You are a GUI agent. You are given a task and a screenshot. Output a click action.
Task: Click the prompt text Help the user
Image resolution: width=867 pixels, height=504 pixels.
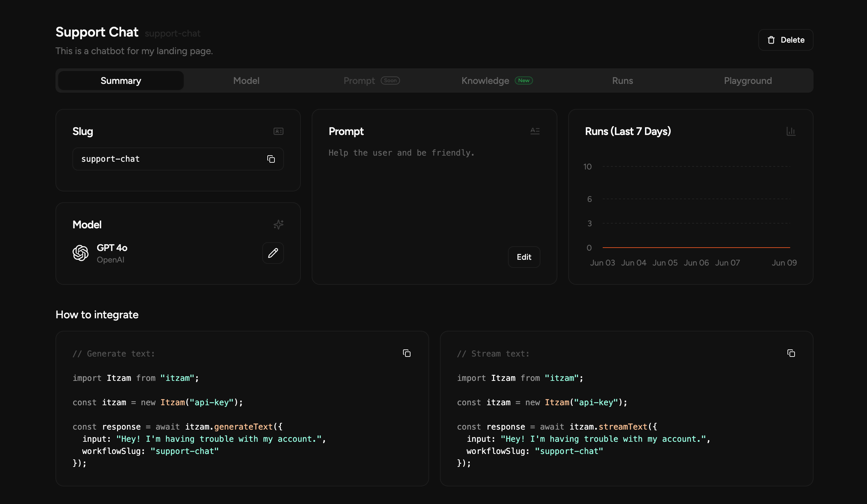tap(401, 153)
